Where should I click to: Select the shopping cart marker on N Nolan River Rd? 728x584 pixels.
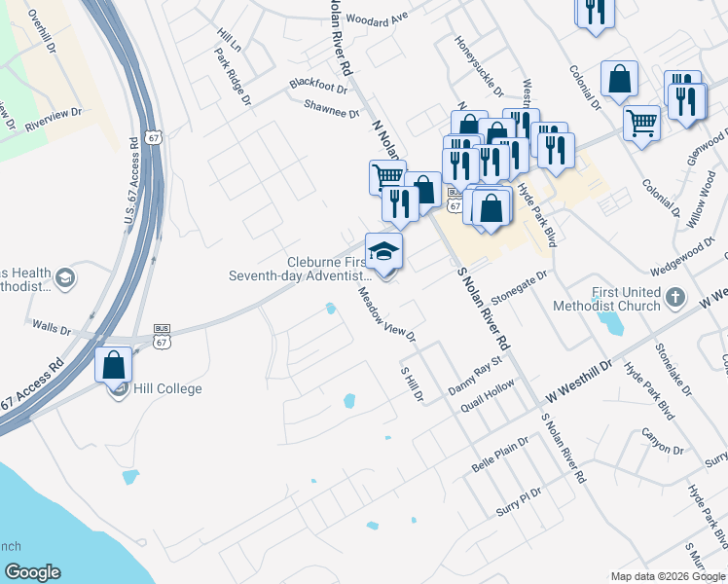point(387,177)
